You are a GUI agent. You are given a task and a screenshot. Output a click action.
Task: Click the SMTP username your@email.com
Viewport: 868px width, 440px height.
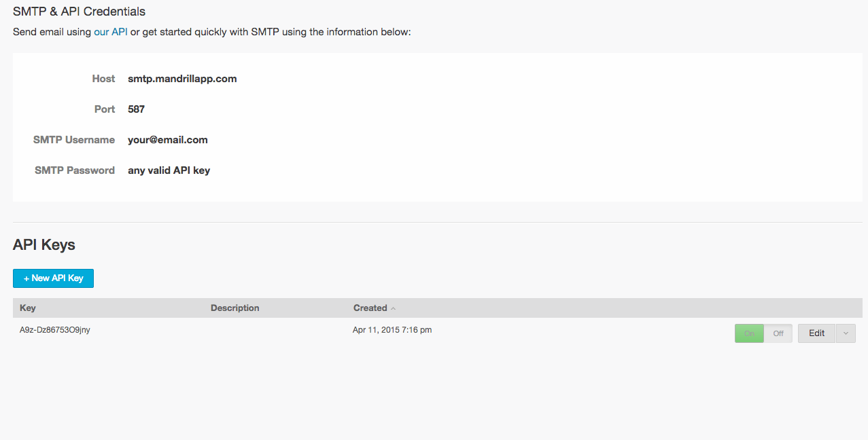point(168,140)
